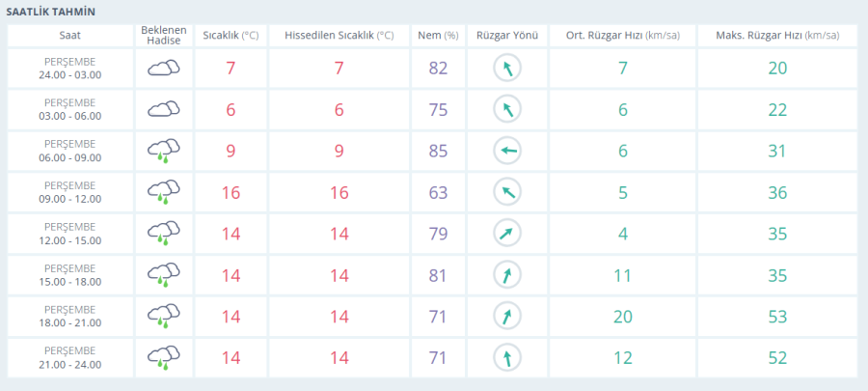
Task: Select the Rüzgar Yönü column header
Action: pyautogui.click(x=506, y=36)
